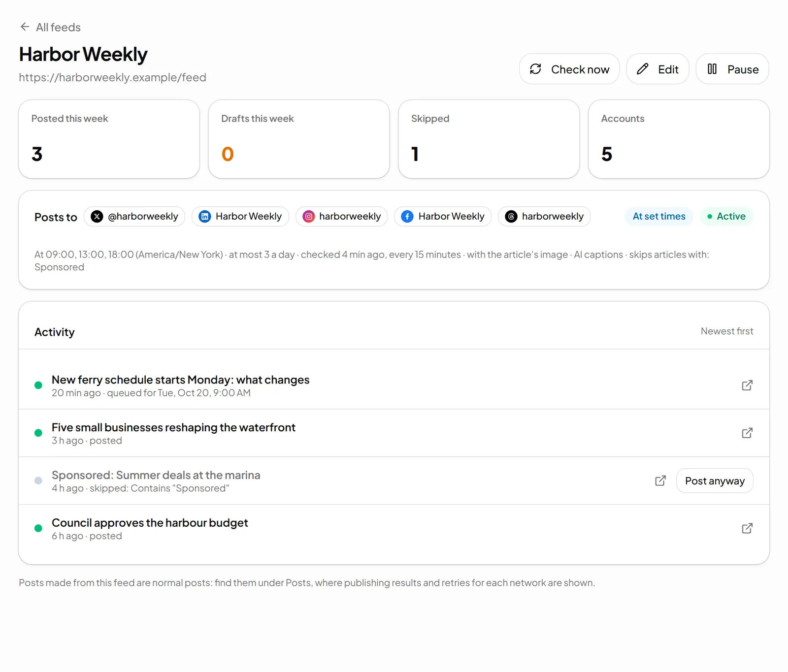Select the Facebook Harbor Weekly chip
The height and width of the screenshot is (672, 788).
click(x=443, y=217)
